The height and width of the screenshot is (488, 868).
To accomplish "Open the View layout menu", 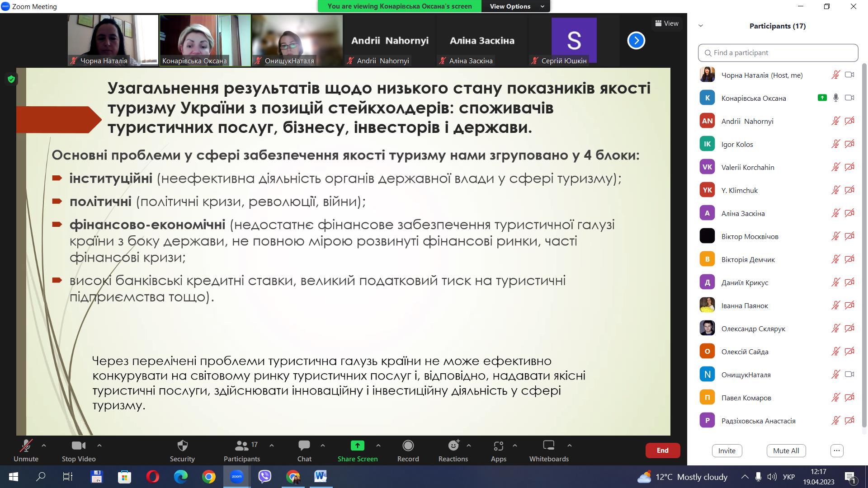I will click(x=666, y=23).
